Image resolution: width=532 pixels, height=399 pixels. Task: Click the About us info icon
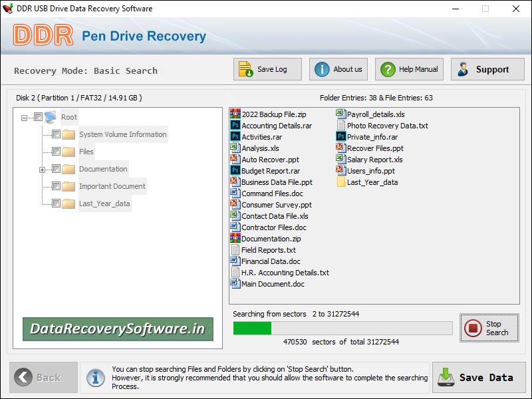pos(322,68)
